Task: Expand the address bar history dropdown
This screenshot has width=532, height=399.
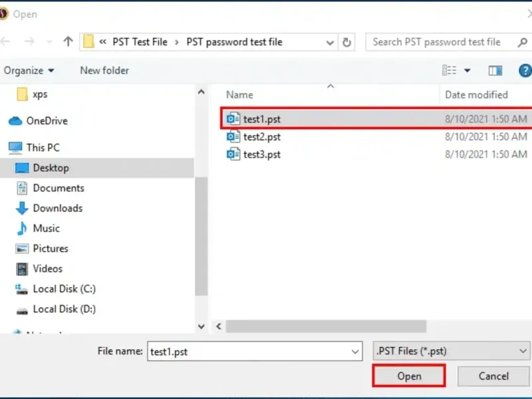Action: 330,42
